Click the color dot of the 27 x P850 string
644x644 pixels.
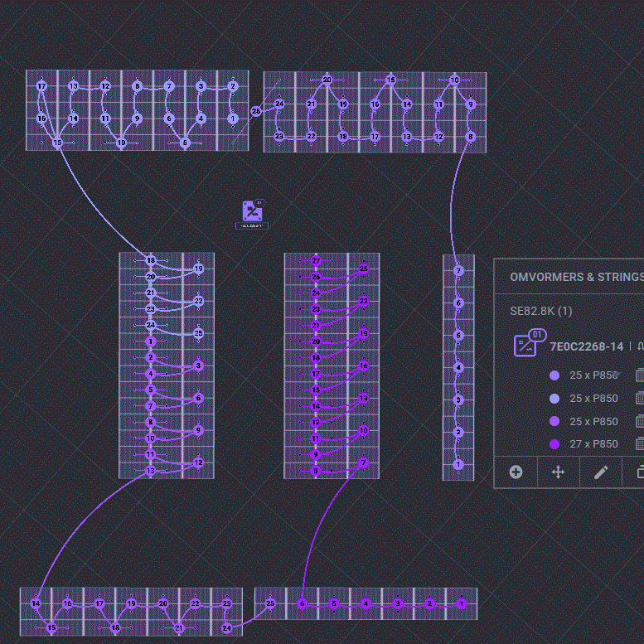pyautogui.click(x=554, y=444)
